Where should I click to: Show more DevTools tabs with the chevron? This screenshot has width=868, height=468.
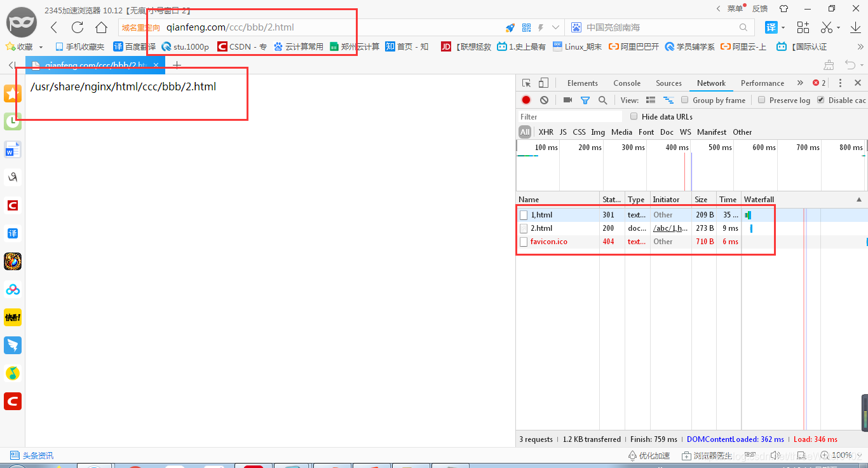(x=799, y=83)
